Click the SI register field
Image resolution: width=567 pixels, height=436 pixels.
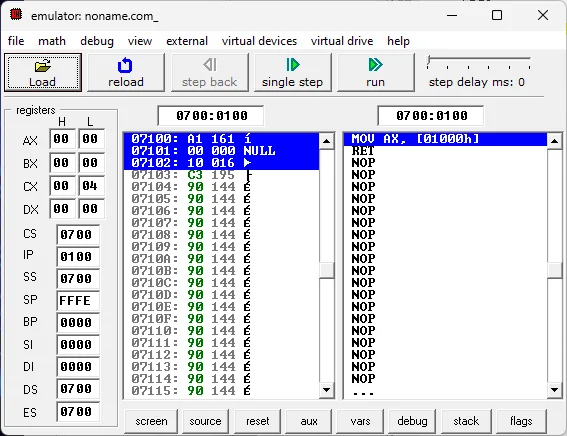(78, 345)
